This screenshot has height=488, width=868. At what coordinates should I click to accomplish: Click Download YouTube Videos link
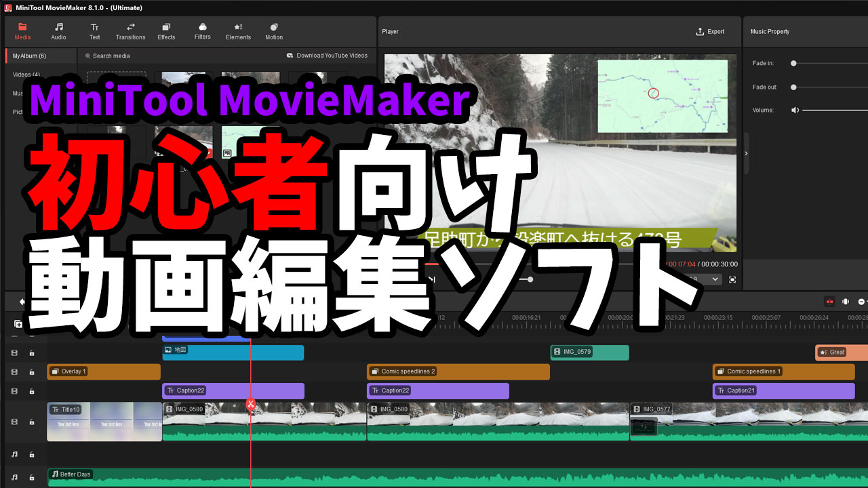click(x=327, y=56)
